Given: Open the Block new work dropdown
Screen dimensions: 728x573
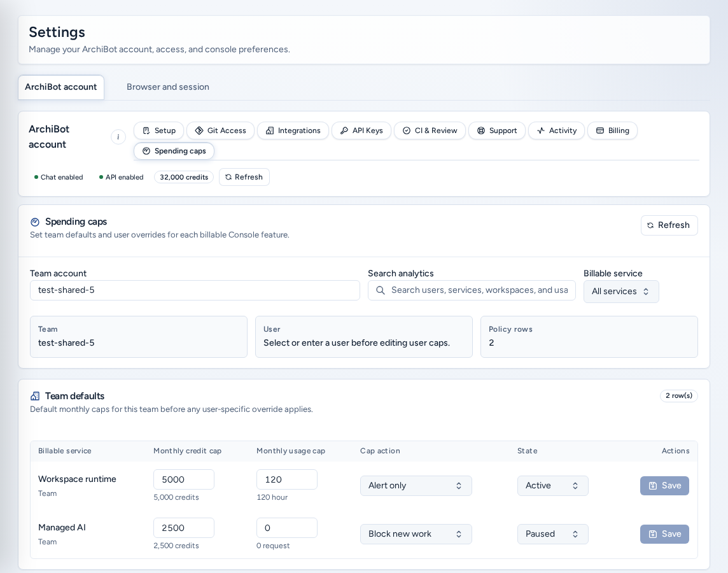Looking at the screenshot, I should (416, 534).
